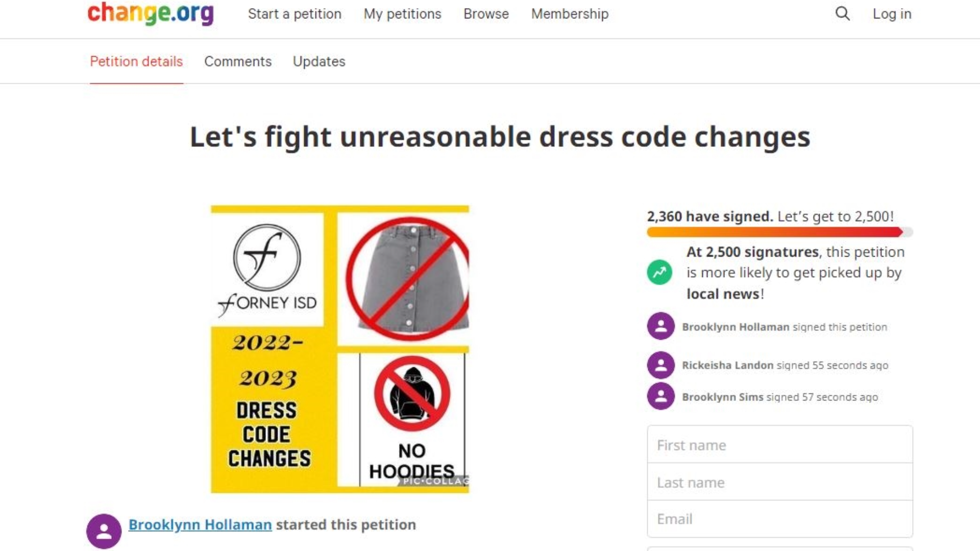Click the Log in link
This screenshot has height=551, width=980.
coord(892,14)
